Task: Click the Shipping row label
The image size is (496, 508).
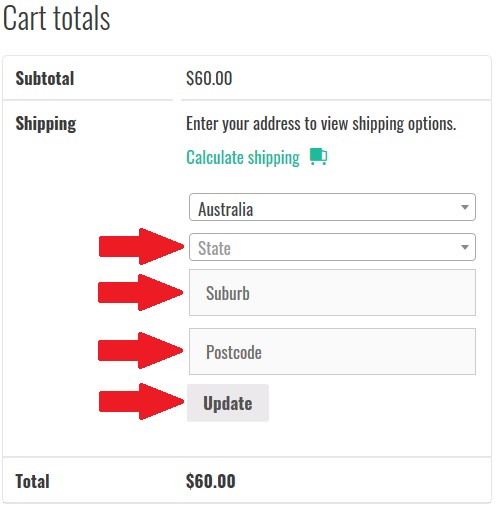Action: click(x=46, y=124)
